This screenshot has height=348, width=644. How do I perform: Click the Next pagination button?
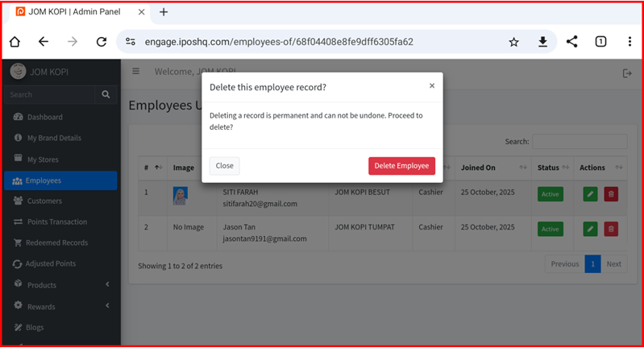[613, 263]
